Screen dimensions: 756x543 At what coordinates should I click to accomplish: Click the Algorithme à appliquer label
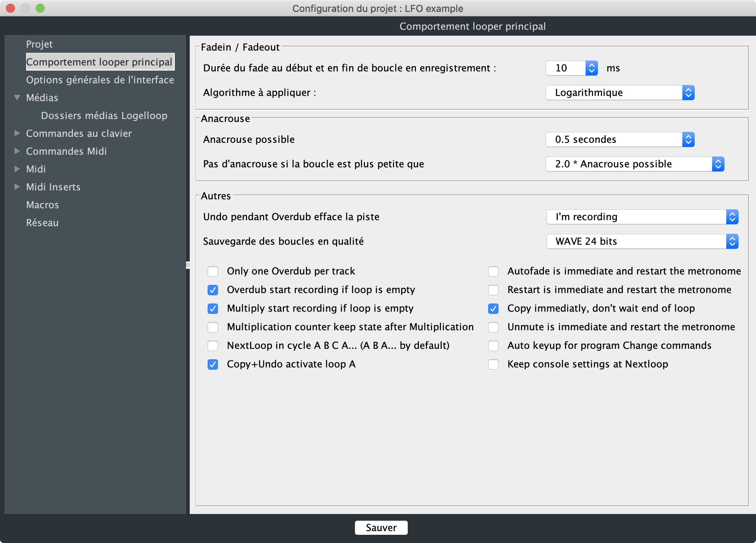(260, 93)
